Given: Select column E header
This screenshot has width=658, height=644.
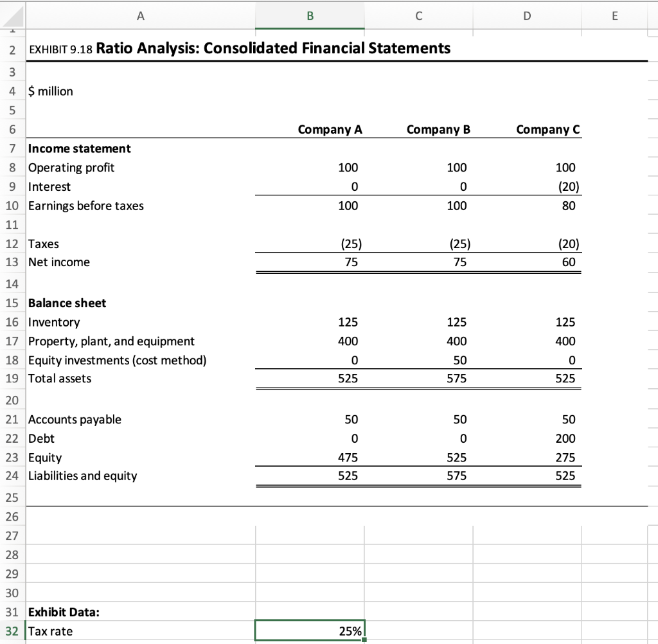Looking at the screenshot, I should click(614, 15).
